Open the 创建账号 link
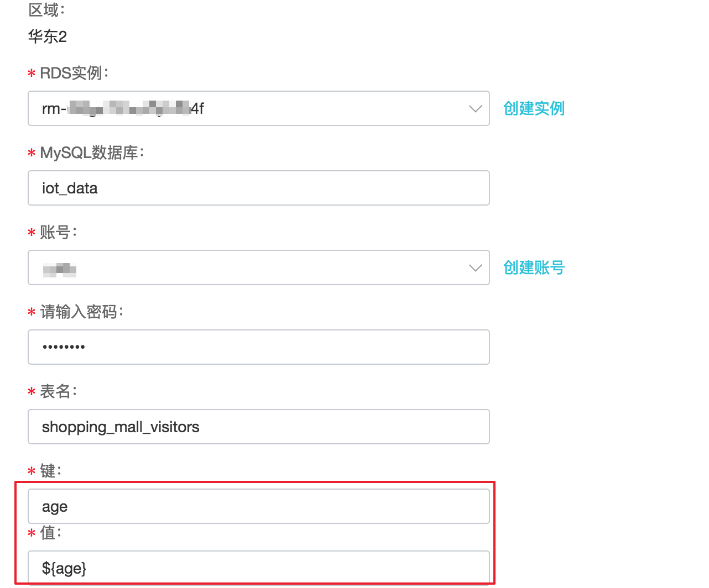This screenshot has height=588, width=709. 534,267
